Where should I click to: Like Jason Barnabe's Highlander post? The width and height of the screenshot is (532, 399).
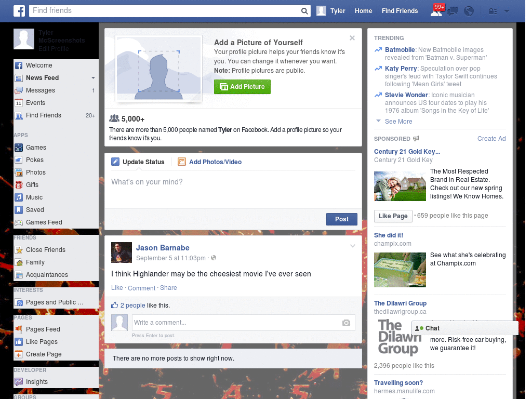117,288
